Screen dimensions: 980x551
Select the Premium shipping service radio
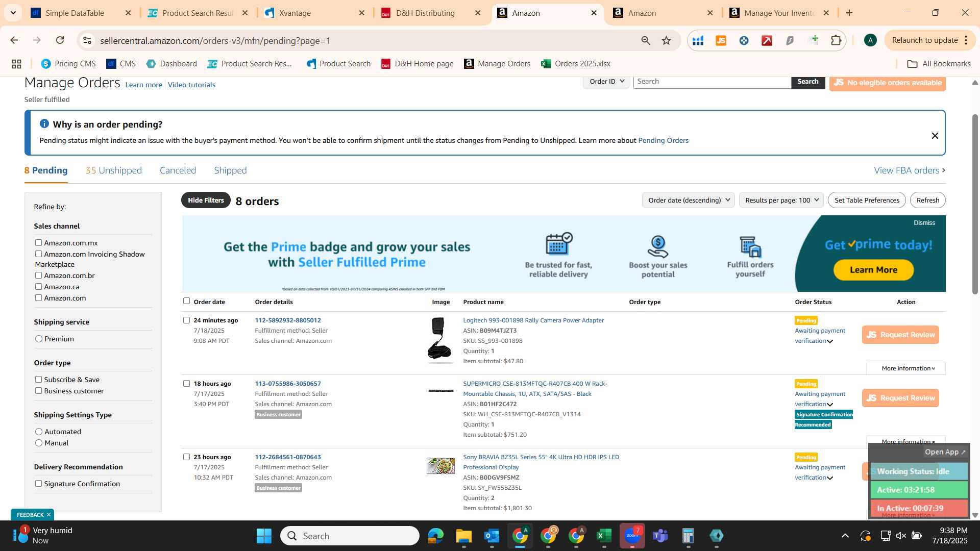pyautogui.click(x=39, y=339)
